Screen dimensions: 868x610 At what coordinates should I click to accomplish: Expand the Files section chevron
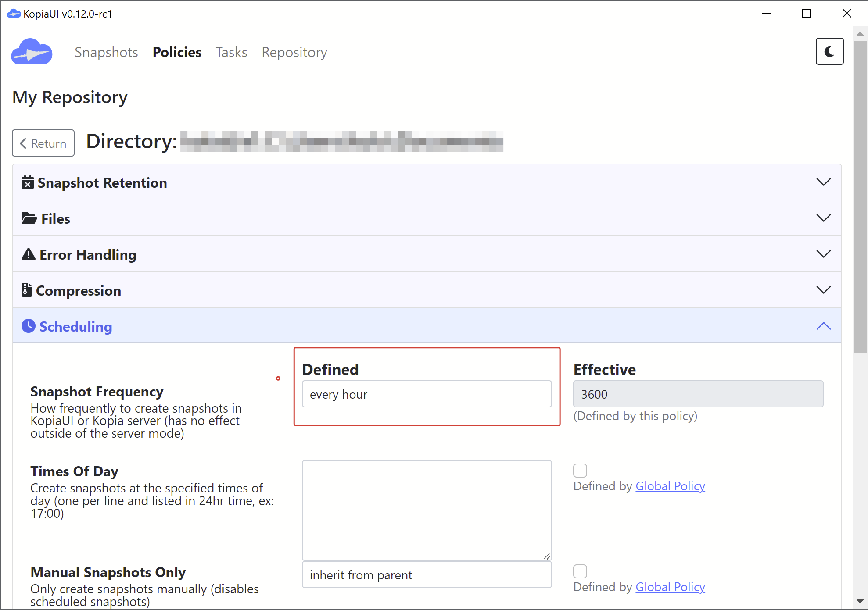point(823,218)
